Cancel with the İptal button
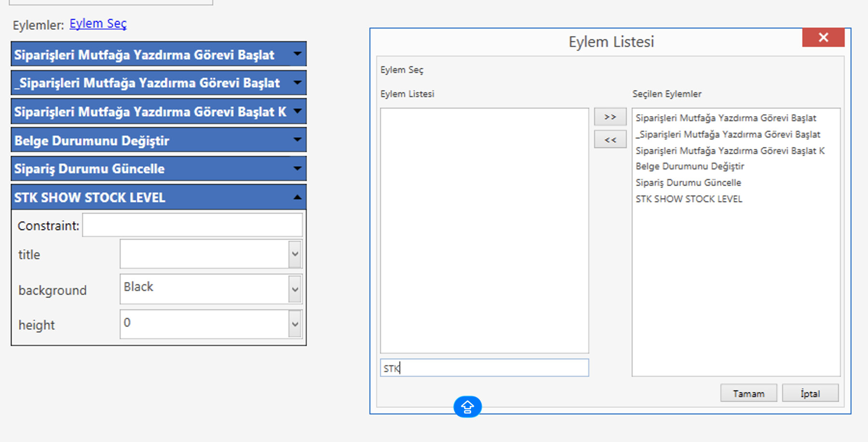Viewport: 868px width, 442px height. (x=810, y=393)
